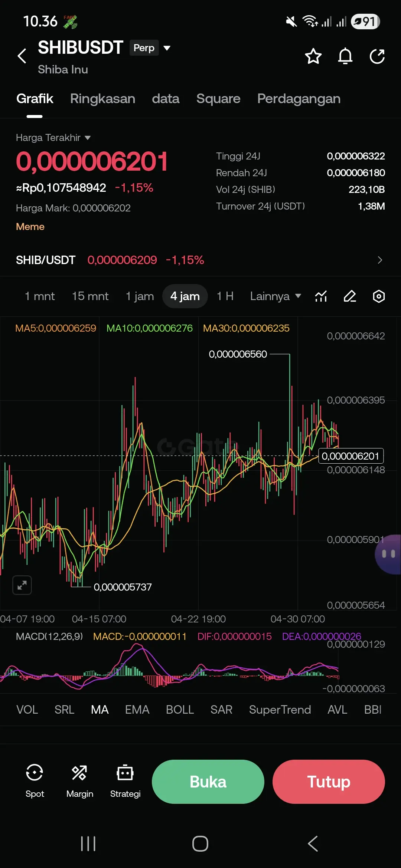
Task: Open Lainnya timeframe dropdown
Action: (276, 296)
